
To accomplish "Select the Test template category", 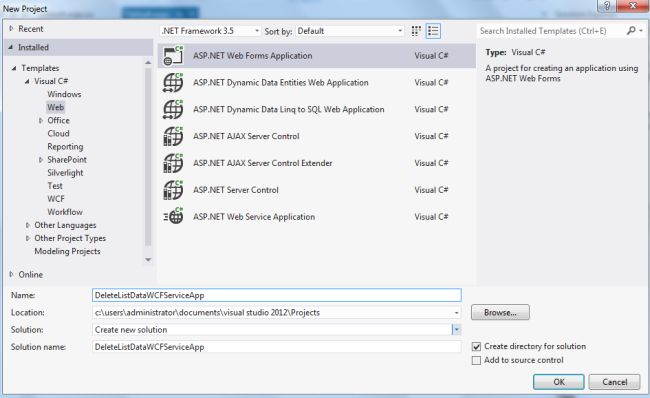I will click(55, 186).
